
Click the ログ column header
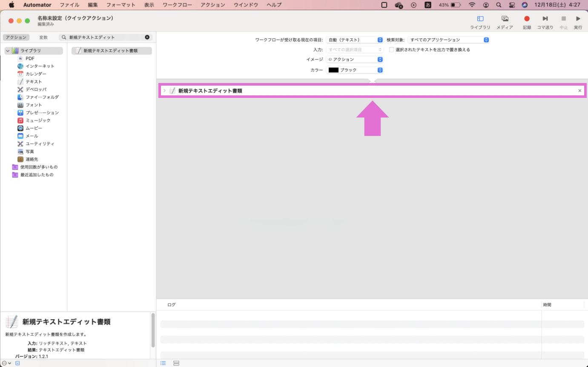[x=171, y=305]
